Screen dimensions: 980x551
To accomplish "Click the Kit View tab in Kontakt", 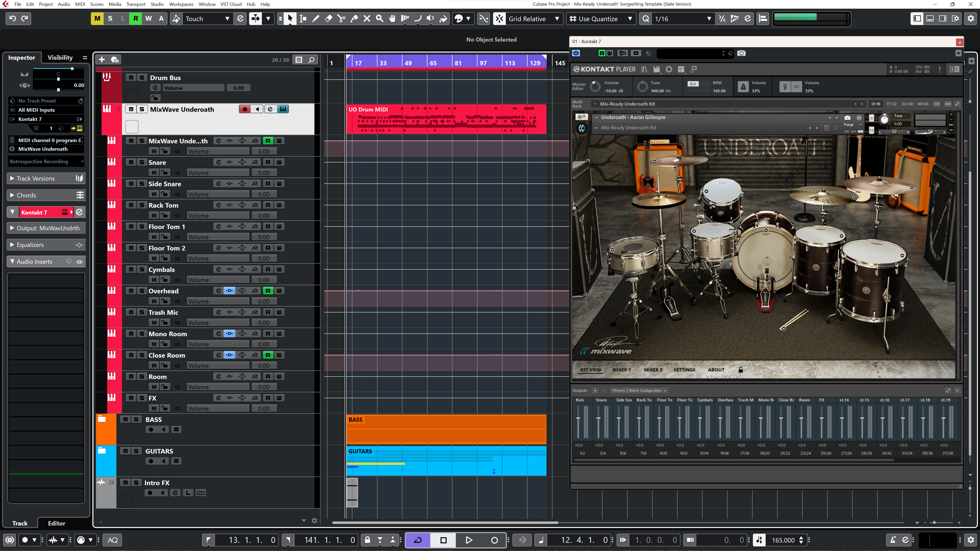I will [x=591, y=369].
